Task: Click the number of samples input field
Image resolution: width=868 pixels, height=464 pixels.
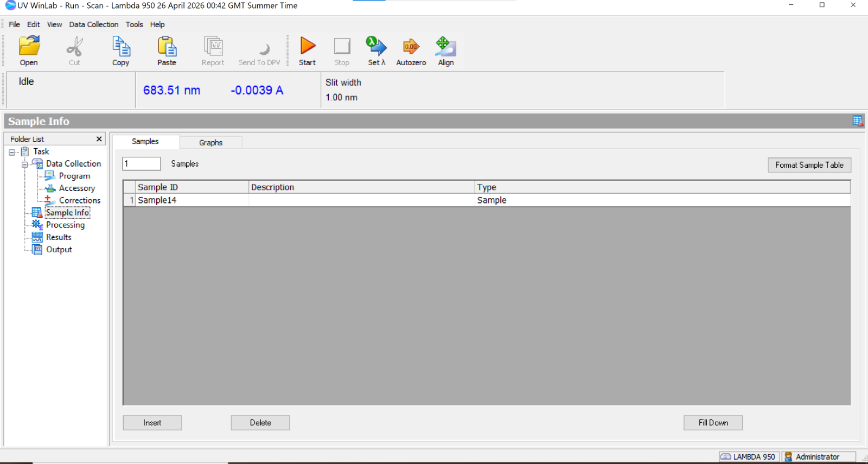Action: (x=142, y=163)
